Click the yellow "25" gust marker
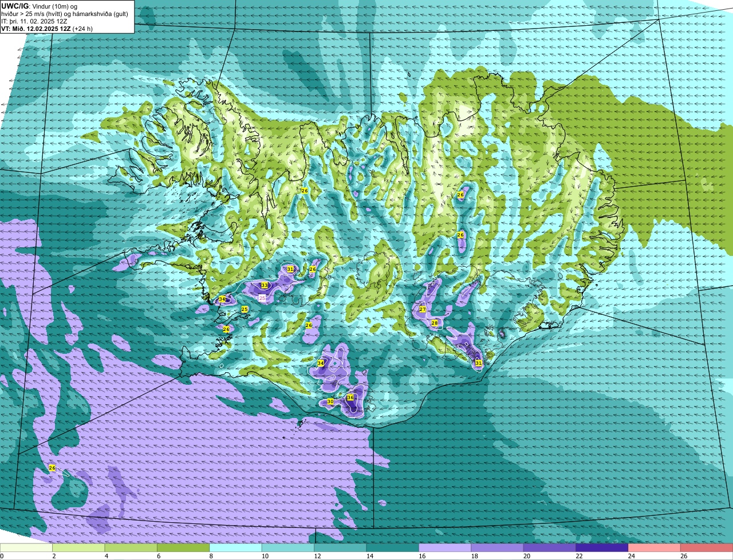733x560 pixels. pyautogui.click(x=244, y=309)
